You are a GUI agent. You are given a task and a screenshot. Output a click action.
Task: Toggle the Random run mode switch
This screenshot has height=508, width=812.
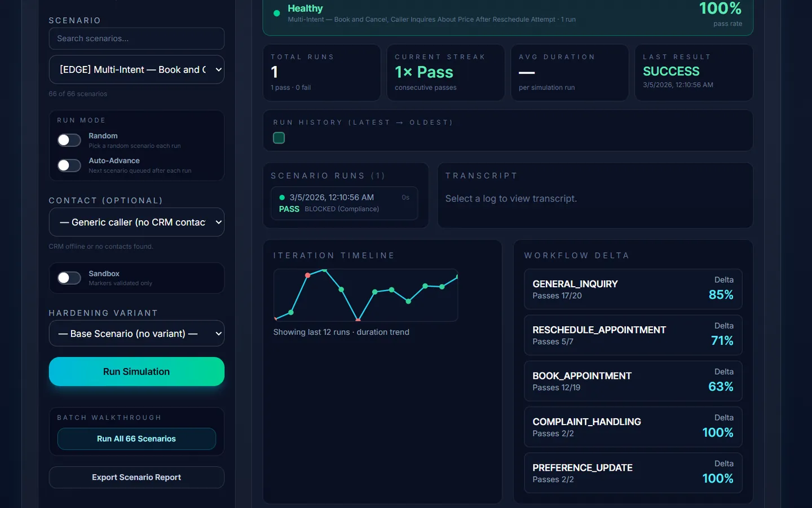click(x=69, y=140)
